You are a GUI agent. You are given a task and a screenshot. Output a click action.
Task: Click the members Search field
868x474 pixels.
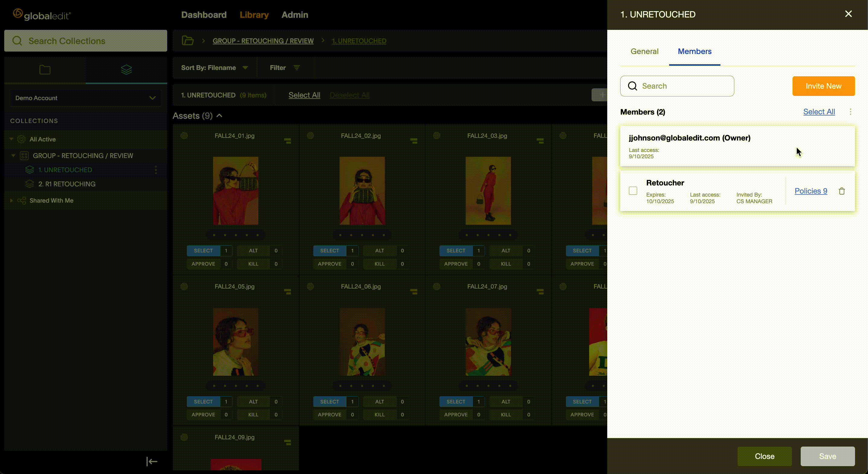677,86
